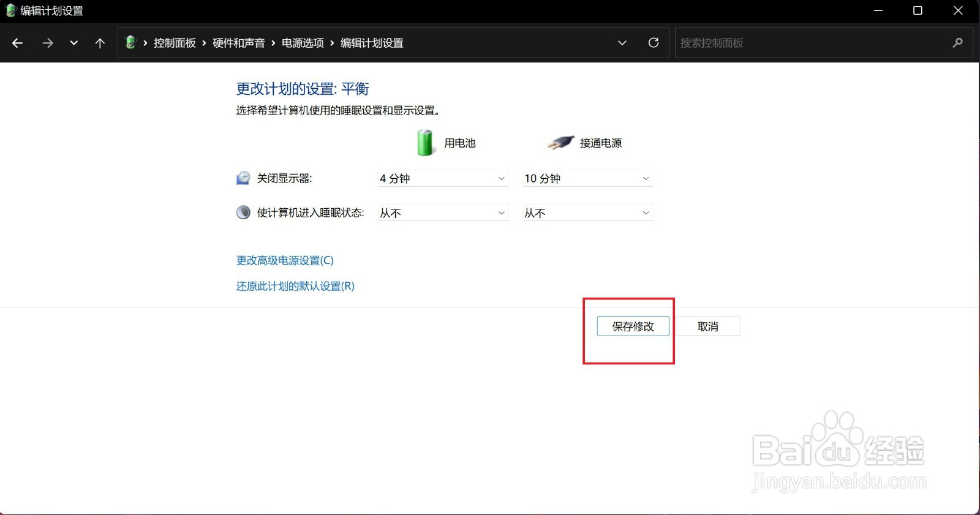Click the 取消 button

click(x=708, y=326)
